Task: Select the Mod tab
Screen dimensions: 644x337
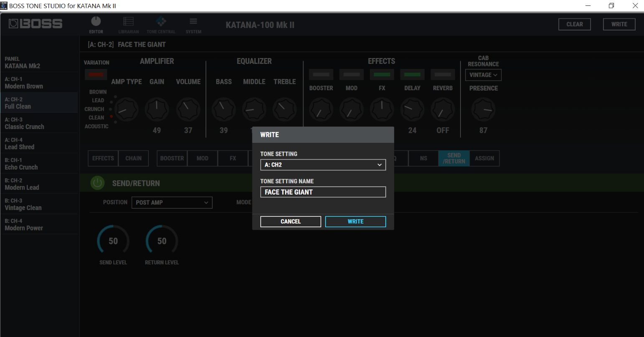Action: click(x=203, y=158)
